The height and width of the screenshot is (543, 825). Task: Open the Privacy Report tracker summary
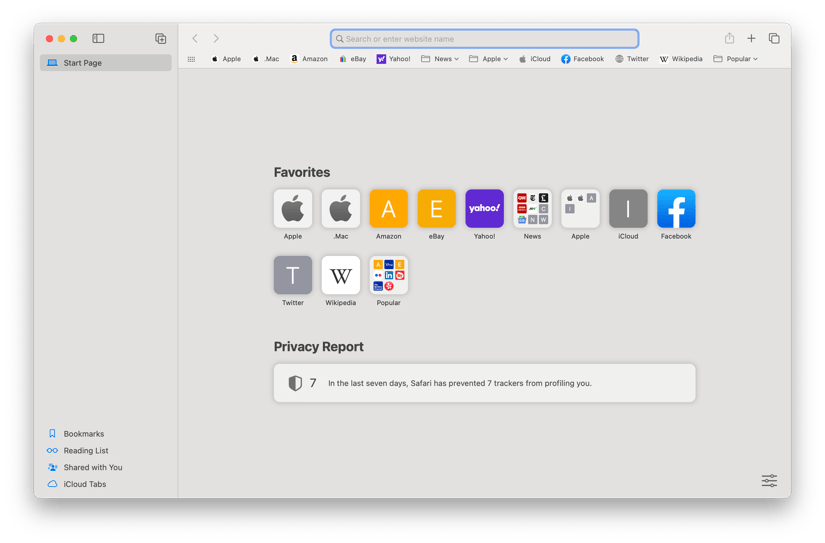pos(485,383)
